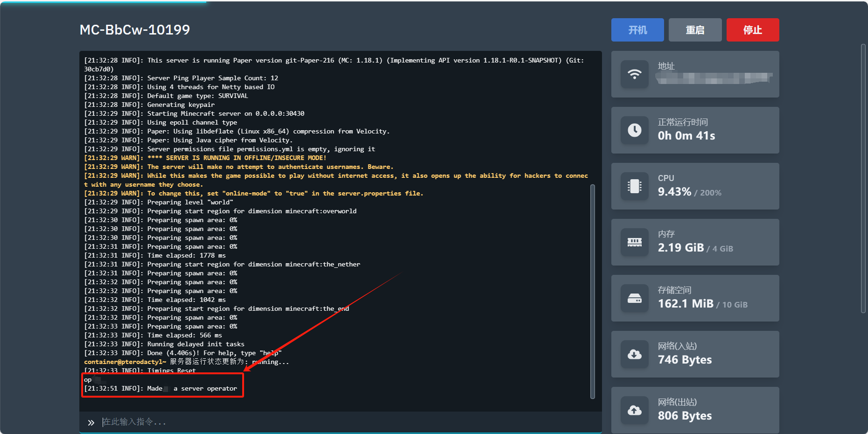Click the CPU chip icon

coord(635,186)
